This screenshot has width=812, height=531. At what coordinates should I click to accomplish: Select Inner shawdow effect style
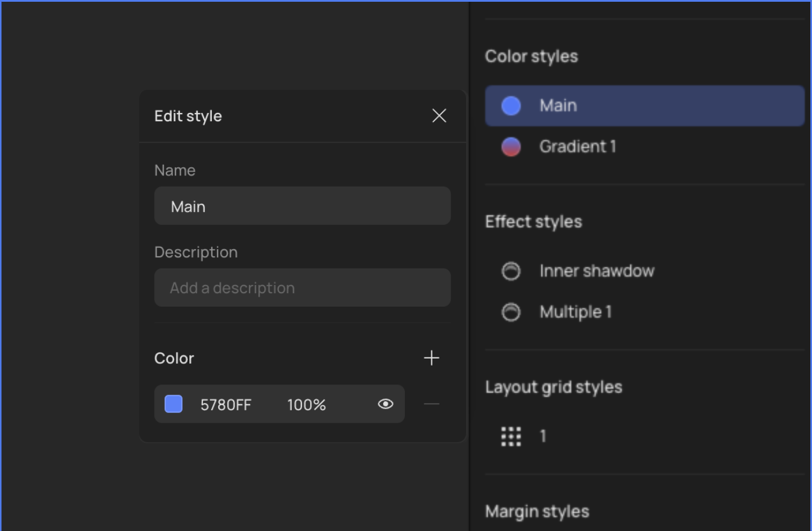pos(644,271)
